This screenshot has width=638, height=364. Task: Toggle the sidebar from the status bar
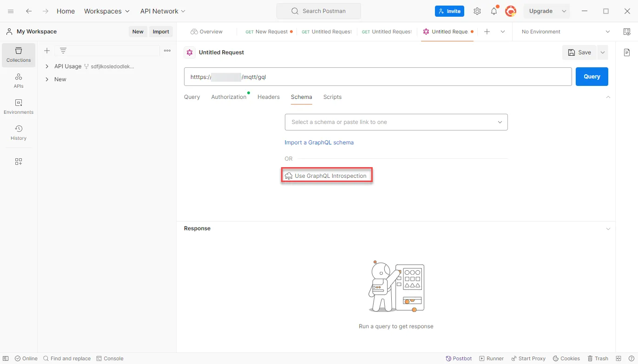pos(6,358)
